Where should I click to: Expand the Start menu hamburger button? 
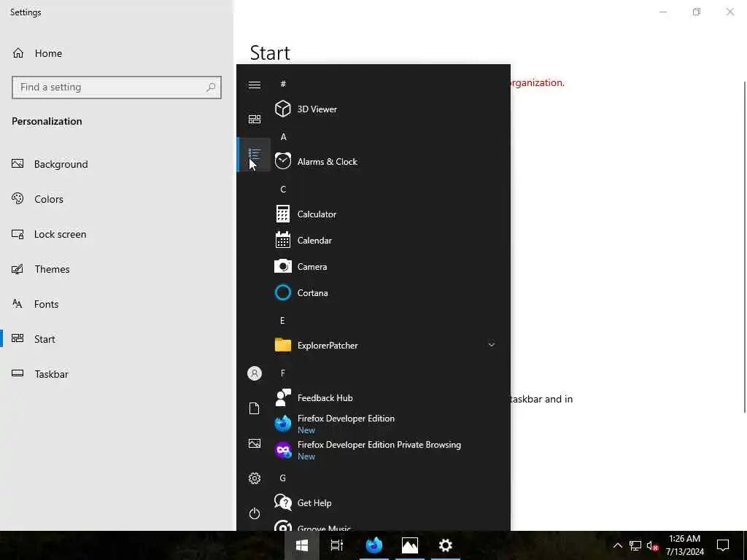(x=255, y=85)
